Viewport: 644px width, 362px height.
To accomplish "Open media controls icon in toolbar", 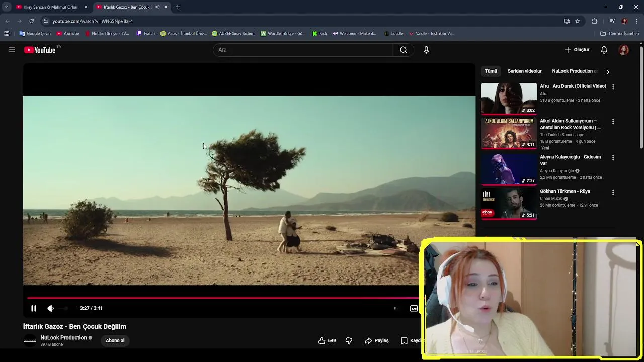I will click(x=612, y=21).
